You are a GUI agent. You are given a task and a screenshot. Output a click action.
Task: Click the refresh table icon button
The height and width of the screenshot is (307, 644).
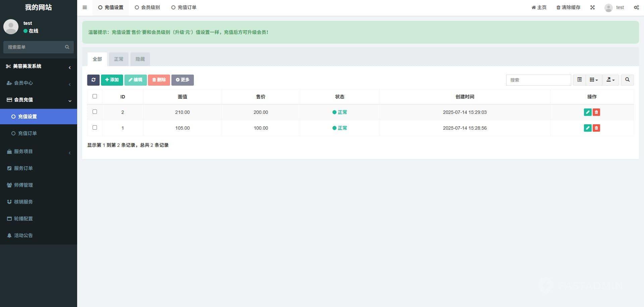(x=93, y=80)
